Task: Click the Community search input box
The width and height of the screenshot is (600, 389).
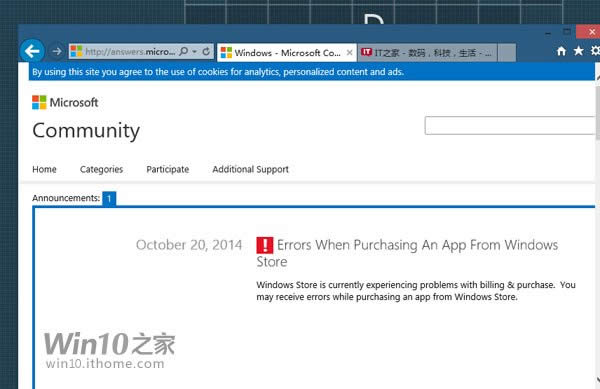Action: click(510, 125)
